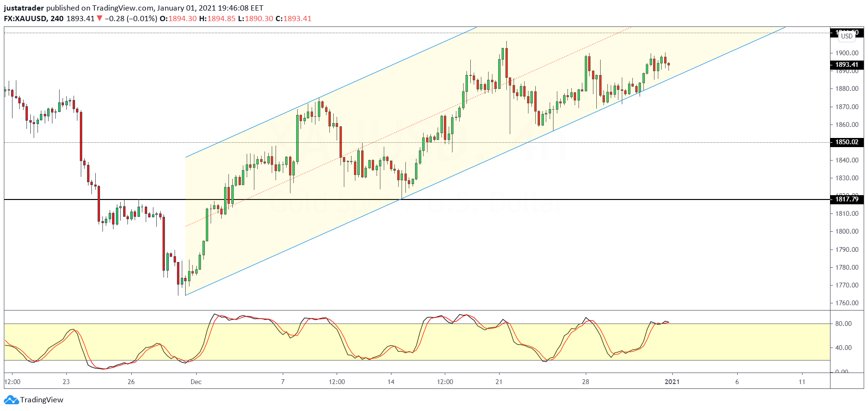Viewport: 868px width, 411px height.
Task: Open the justatrader author name
Action: [x=24, y=8]
